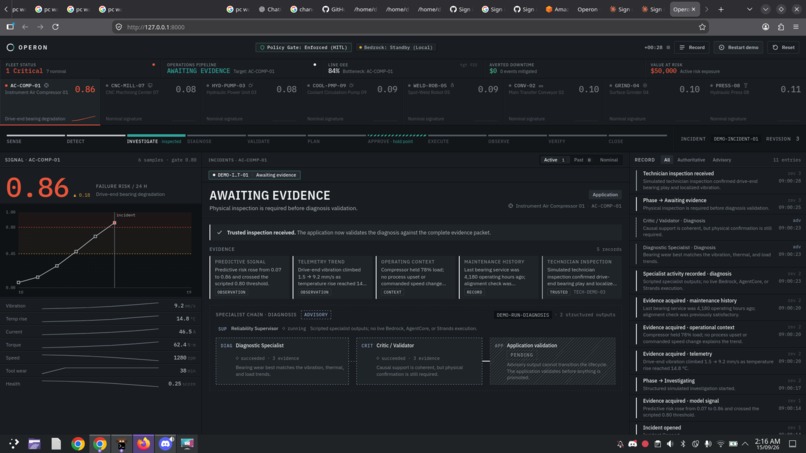Click Restart demo button
This screenshot has width=806, height=453.
tap(738, 47)
